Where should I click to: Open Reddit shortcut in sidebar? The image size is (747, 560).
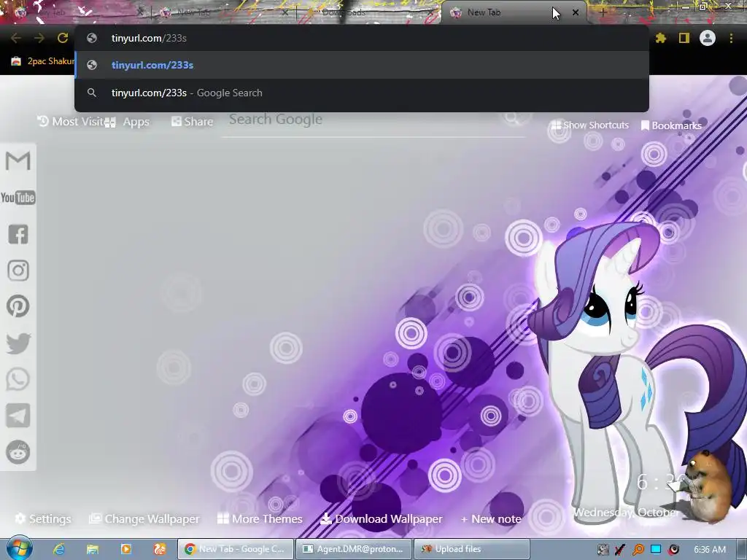tap(18, 452)
